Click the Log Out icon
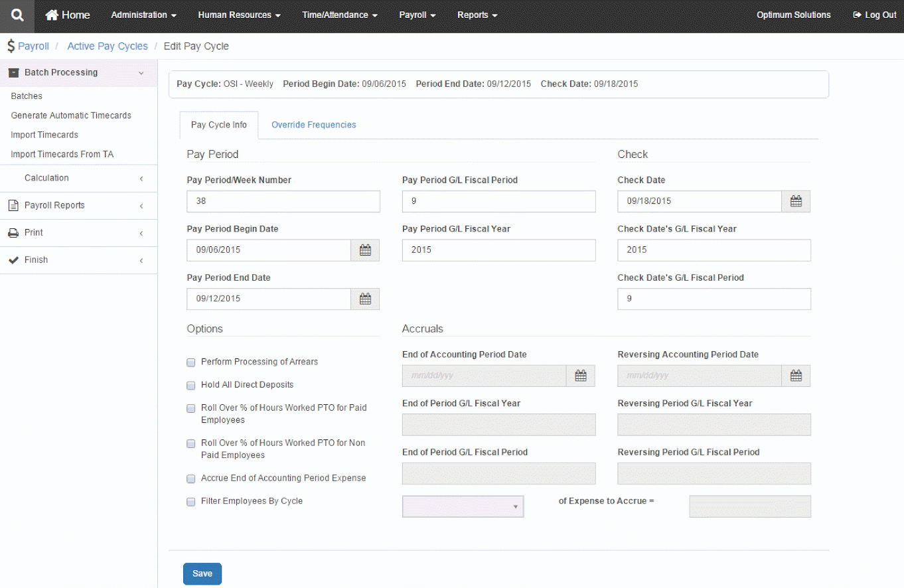Image resolution: width=904 pixels, height=588 pixels. [x=856, y=15]
